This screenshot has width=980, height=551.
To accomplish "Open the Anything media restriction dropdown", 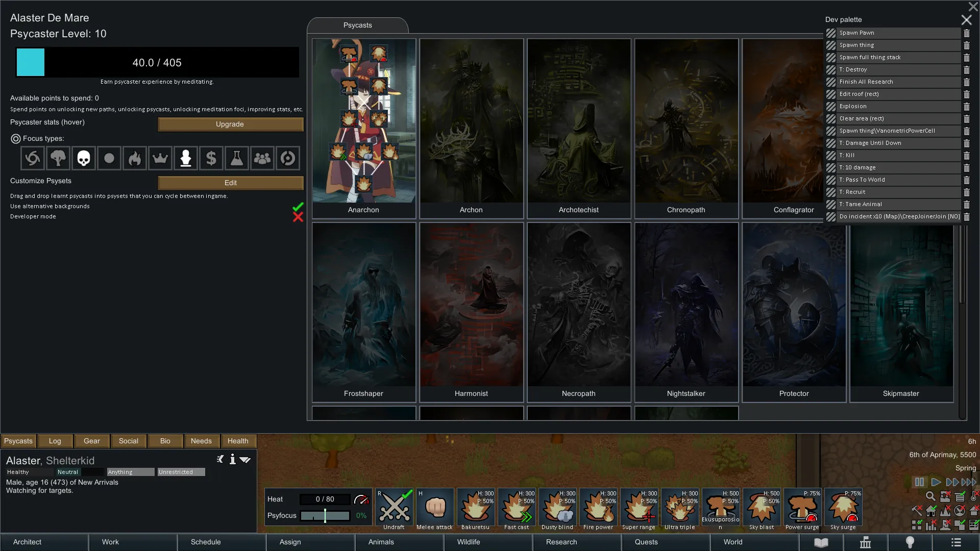I will [130, 472].
